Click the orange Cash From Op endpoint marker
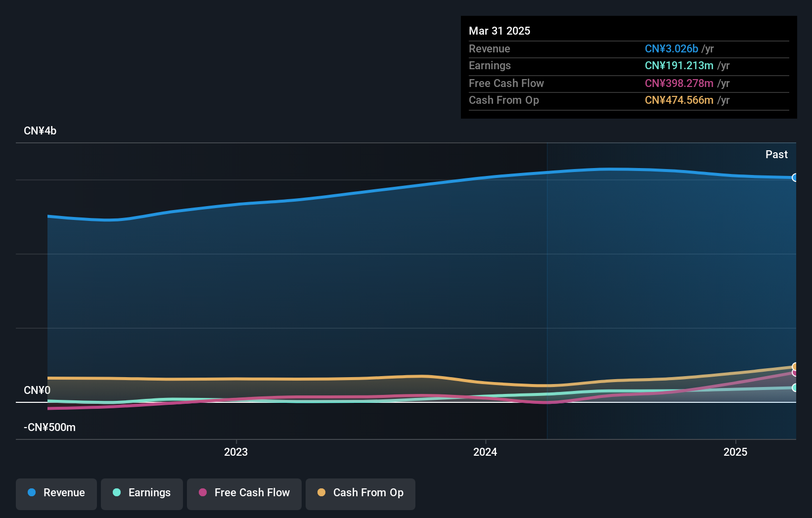812x518 pixels. click(795, 366)
